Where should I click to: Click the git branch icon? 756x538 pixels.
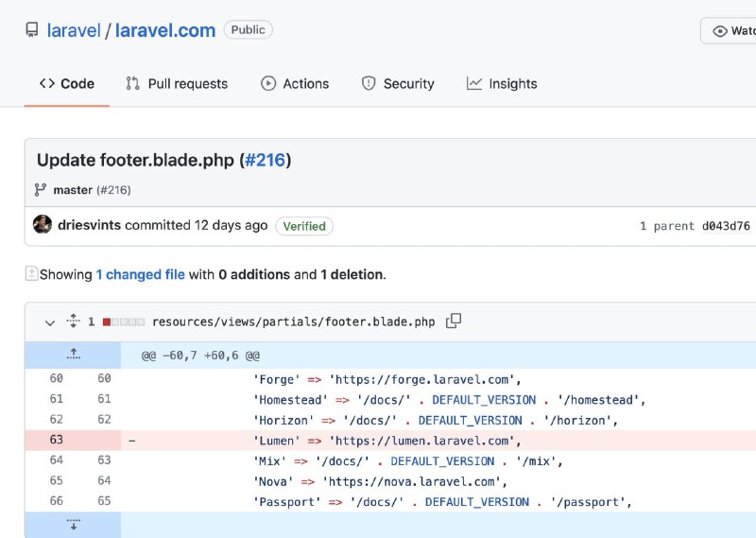[41, 190]
